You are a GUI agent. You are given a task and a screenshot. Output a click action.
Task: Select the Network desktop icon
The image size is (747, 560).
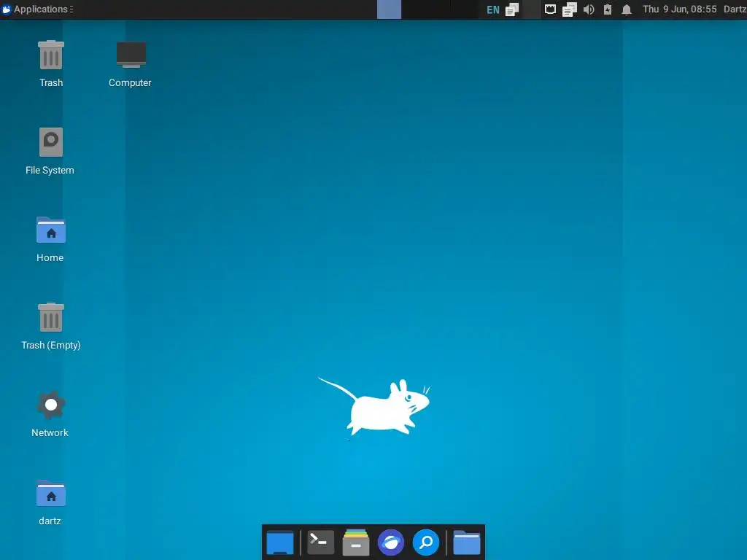point(50,414)
